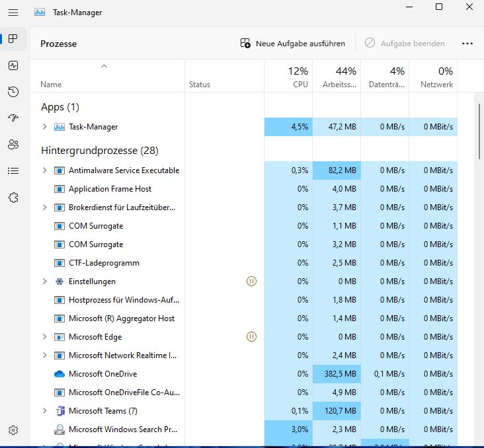Click the Task-Manager app row icon

[60, 127]
